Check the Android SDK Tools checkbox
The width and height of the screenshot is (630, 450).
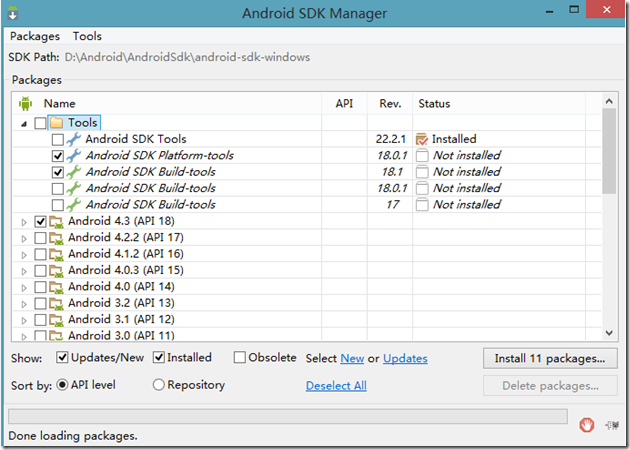[x=57, y=139]
